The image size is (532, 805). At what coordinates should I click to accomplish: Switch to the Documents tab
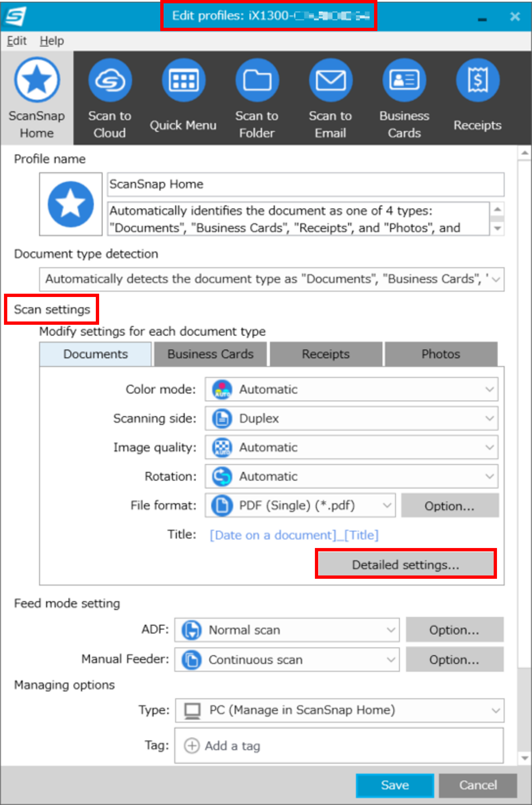95,354
